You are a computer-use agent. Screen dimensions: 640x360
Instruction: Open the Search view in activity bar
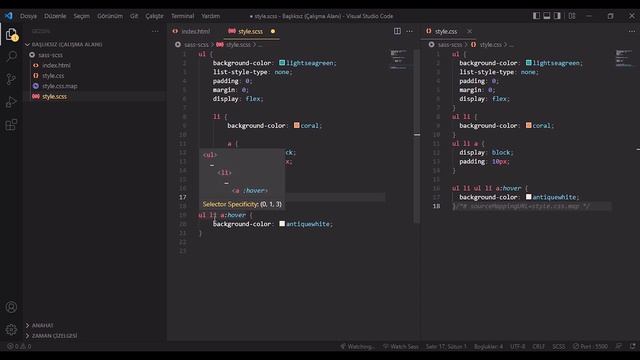11,56
